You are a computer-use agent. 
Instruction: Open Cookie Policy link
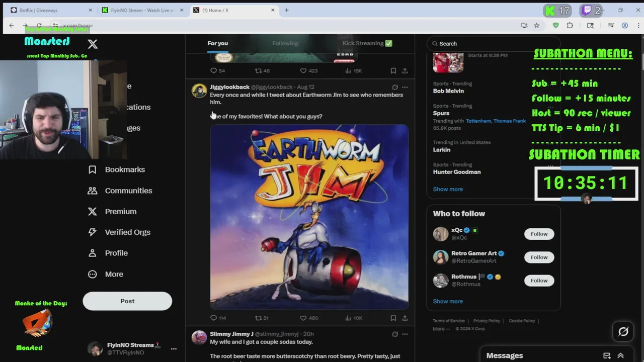[521, 321]
